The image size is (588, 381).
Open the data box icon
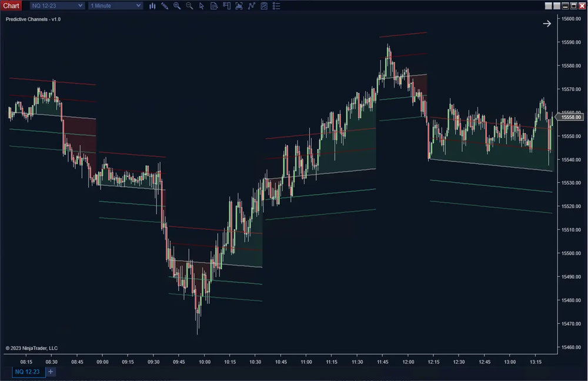213,6
